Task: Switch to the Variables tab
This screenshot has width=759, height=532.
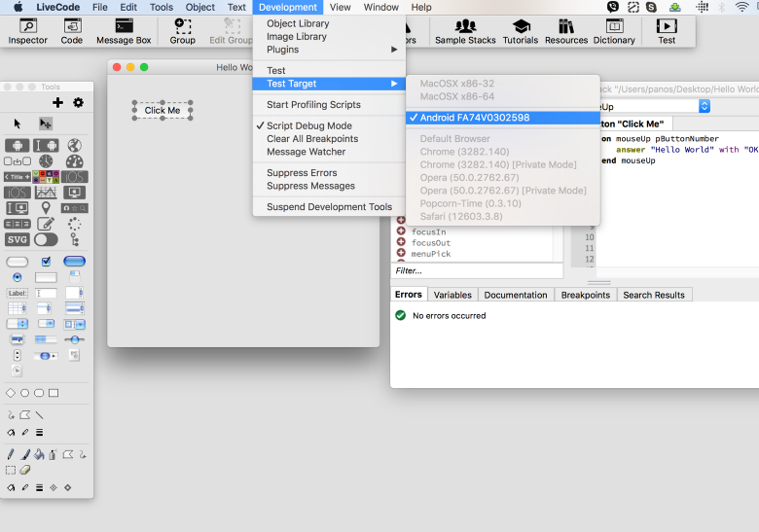Action: 452,295
